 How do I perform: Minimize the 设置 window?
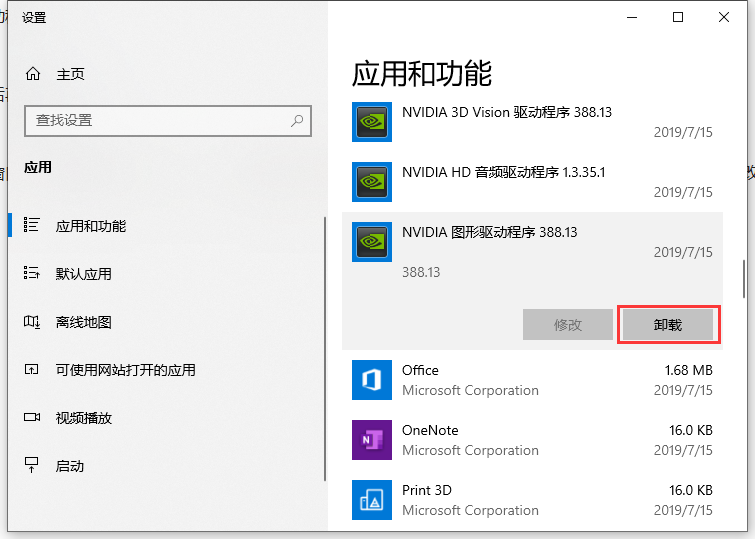click(632, 17)
